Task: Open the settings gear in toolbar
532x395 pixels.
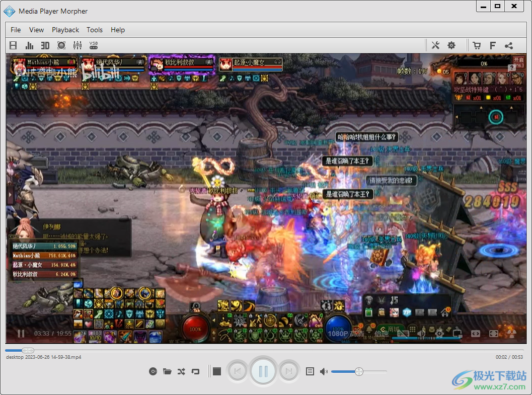Action: pos(451,45)
